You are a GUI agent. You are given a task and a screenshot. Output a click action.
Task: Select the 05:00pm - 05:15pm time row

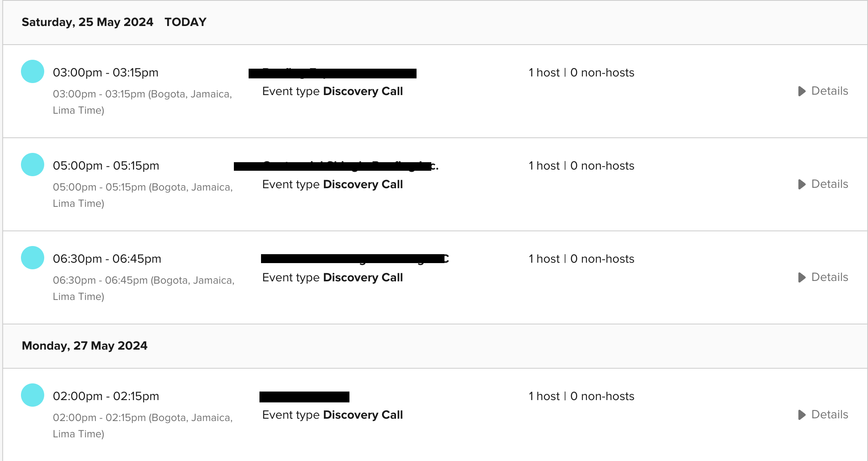[x=106, y=166]
